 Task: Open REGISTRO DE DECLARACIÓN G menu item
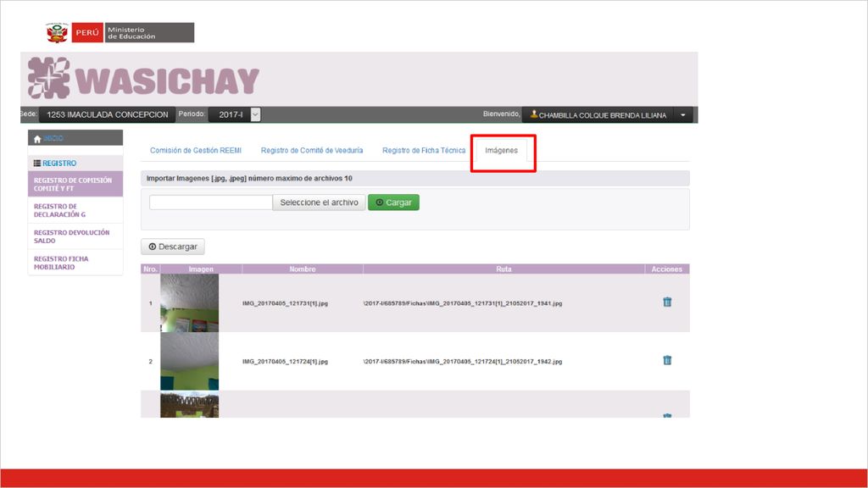point(75,210)
